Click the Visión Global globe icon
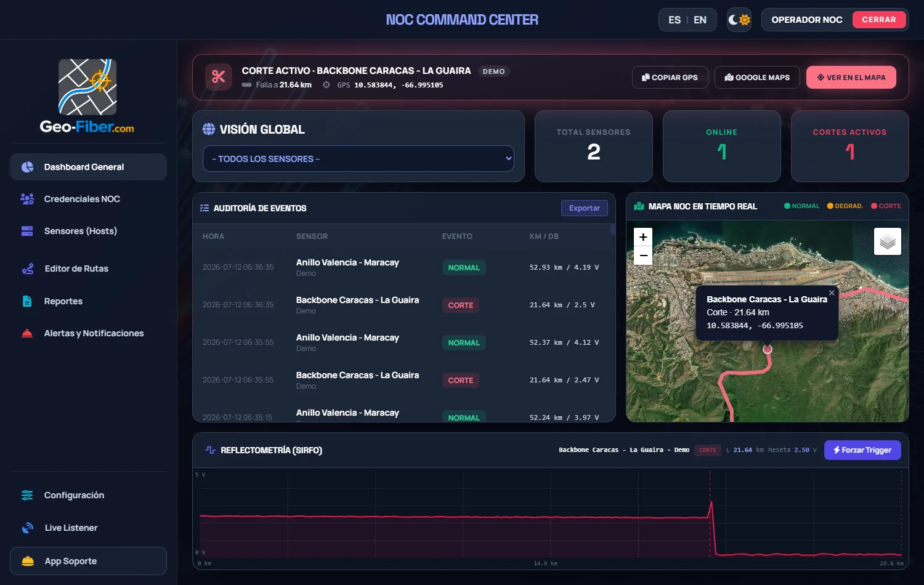 (209, 129)
